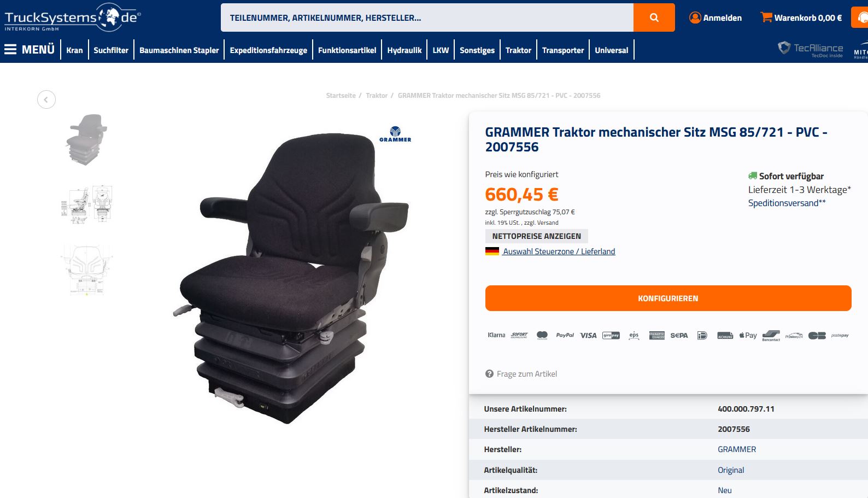Click the back arrow circle icon
Viewport: 868px width, 498px height.
(x=46, y=99)
